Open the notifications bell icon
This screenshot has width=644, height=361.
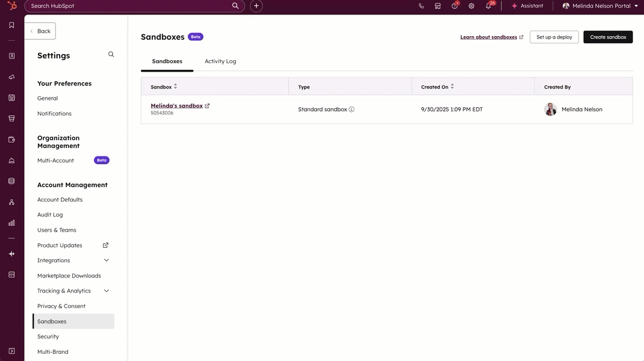[x=489, y=6]
